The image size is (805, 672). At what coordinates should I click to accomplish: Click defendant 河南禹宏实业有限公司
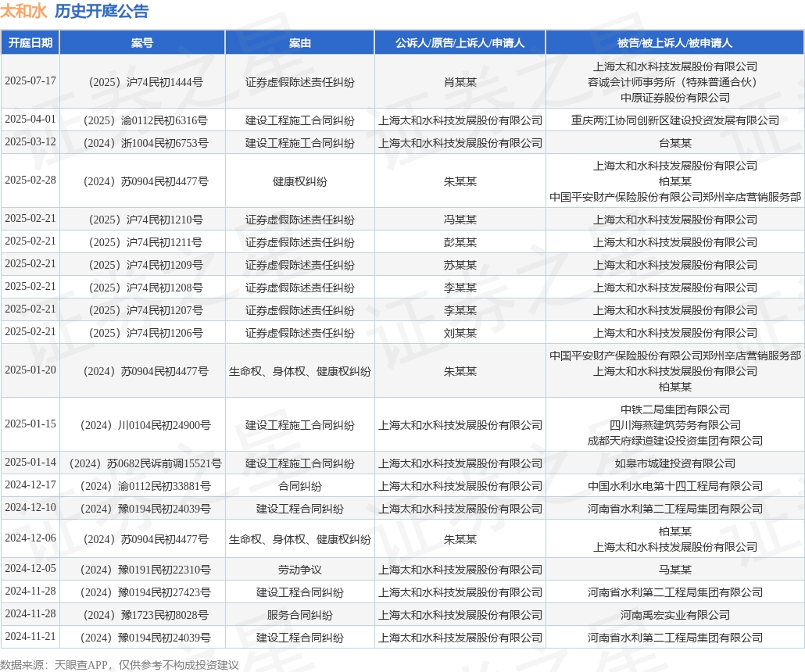(675, 615)
